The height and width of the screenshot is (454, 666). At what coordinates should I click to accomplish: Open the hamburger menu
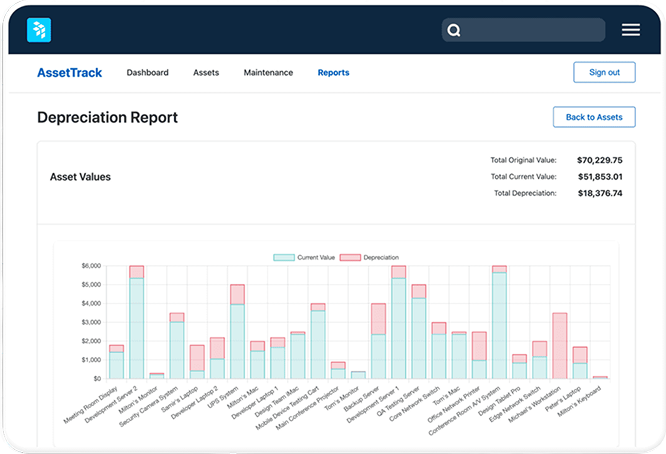(631, 30)
